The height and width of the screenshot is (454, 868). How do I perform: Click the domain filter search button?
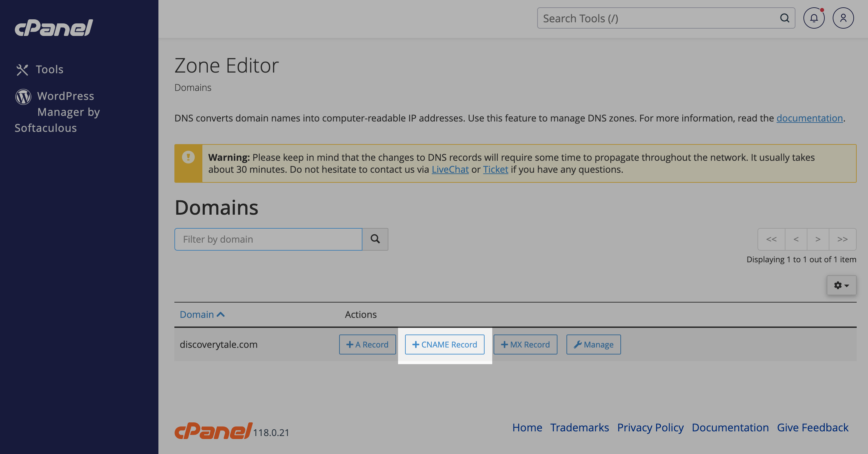(x=375, y=239)
